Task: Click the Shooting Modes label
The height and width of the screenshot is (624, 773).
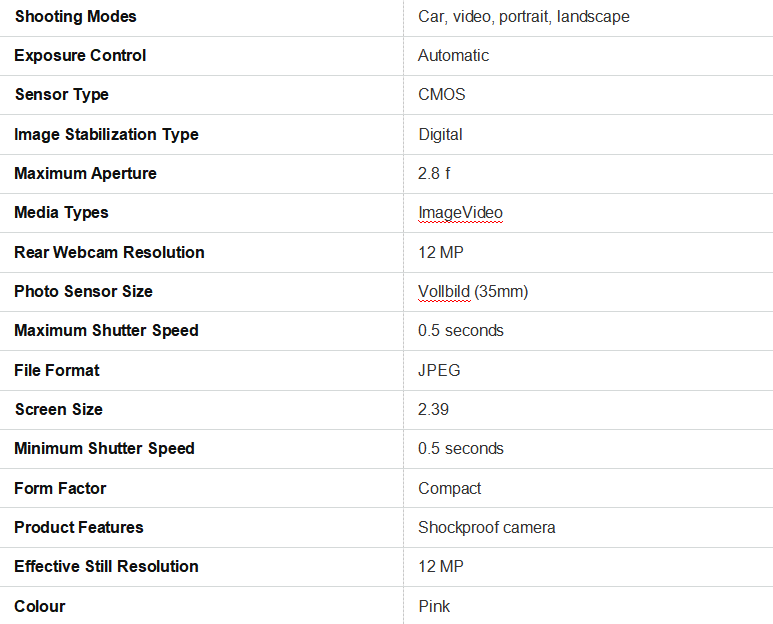Action: 75,16
